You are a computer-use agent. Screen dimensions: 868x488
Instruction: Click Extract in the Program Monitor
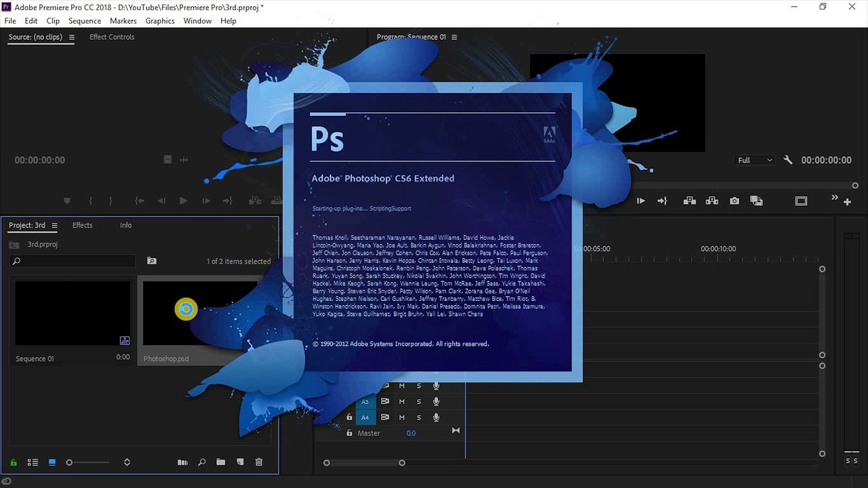pyautogui.click(x=712, y=201)
